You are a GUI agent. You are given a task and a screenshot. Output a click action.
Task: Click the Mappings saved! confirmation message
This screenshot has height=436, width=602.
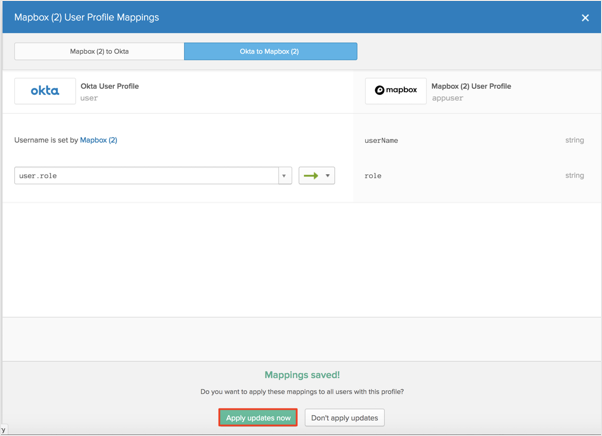[300, 373]
